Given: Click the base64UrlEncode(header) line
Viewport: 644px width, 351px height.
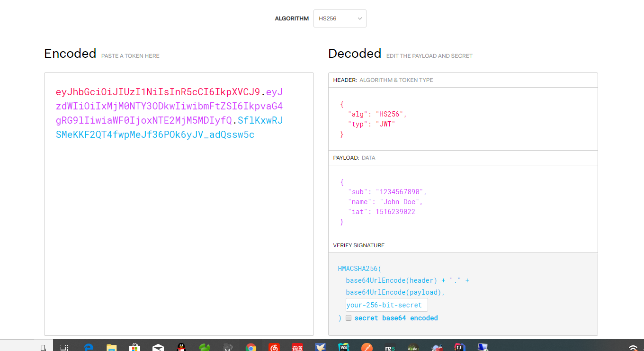Looking at the screenshot, I should point(407,280).
